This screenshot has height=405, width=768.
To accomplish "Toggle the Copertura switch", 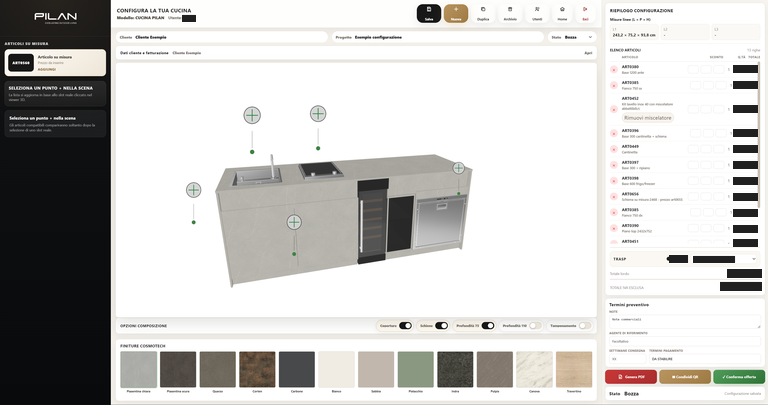I will tap(405, 326).
